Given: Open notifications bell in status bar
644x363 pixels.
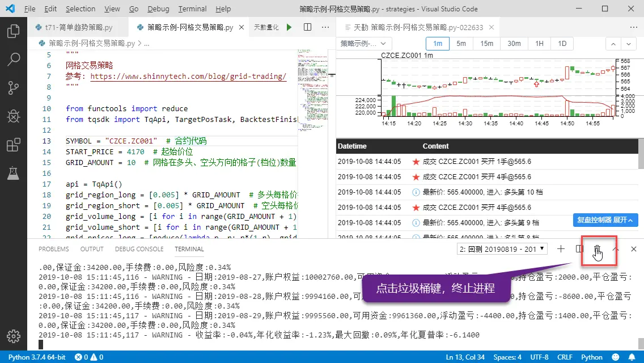Looking at the screenshot, I should click(632, 357).
